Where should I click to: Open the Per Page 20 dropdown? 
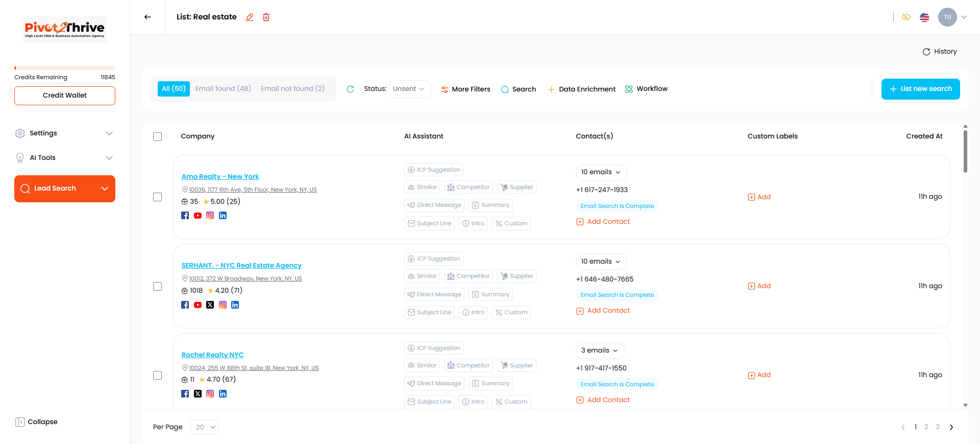tap(204, 427)
